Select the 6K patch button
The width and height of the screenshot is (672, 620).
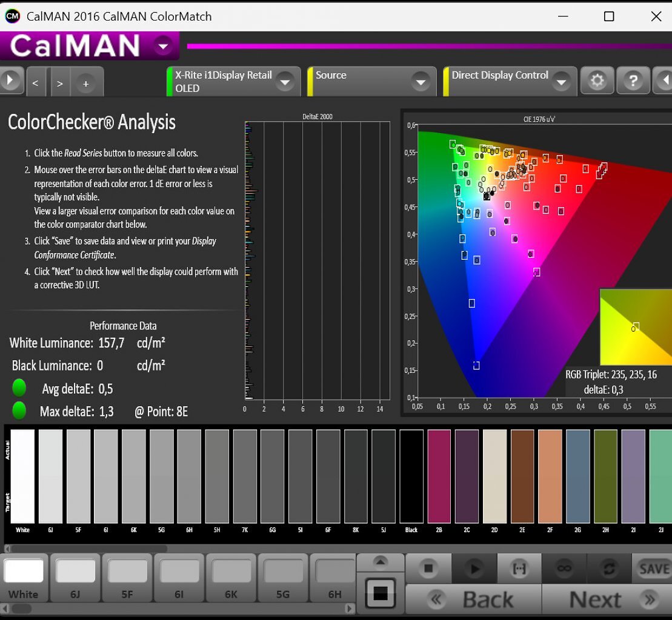(231, 578)
